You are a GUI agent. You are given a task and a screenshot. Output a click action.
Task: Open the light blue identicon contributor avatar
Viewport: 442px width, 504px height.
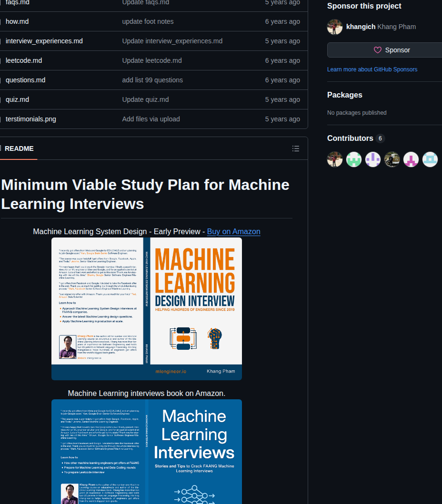[430, 159]
